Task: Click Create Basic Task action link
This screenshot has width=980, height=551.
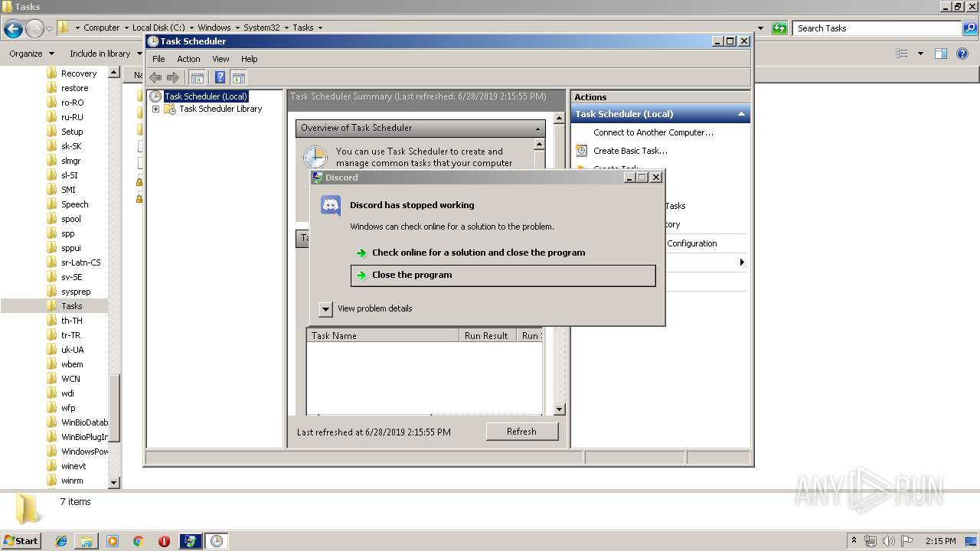Action: tap(630, 151)
